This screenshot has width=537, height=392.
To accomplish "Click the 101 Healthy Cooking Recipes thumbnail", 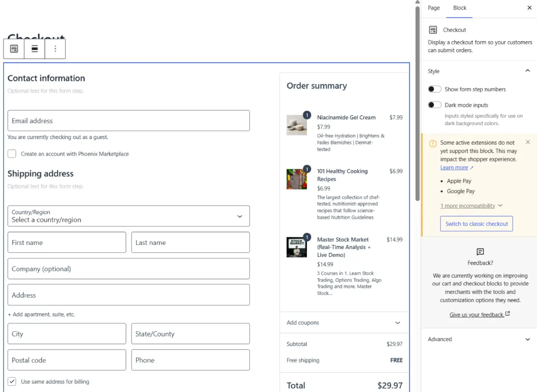I will [297, 179].
